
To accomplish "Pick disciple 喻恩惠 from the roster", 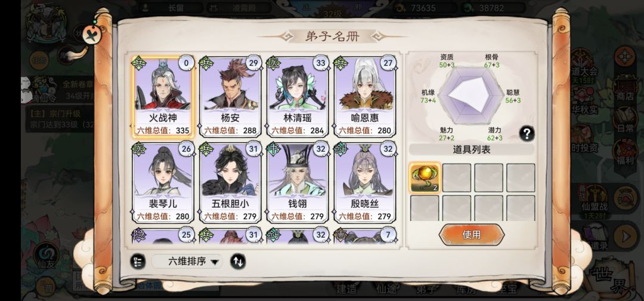I will click(365, 97).
